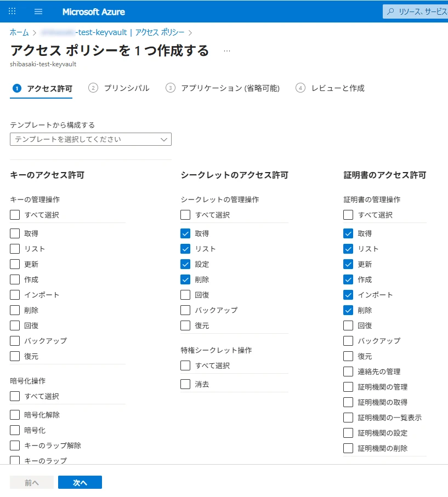The height and width of the screenshot is (497, 448).
Task: Switch to the レビューと作成 tab
Action: 337,88
